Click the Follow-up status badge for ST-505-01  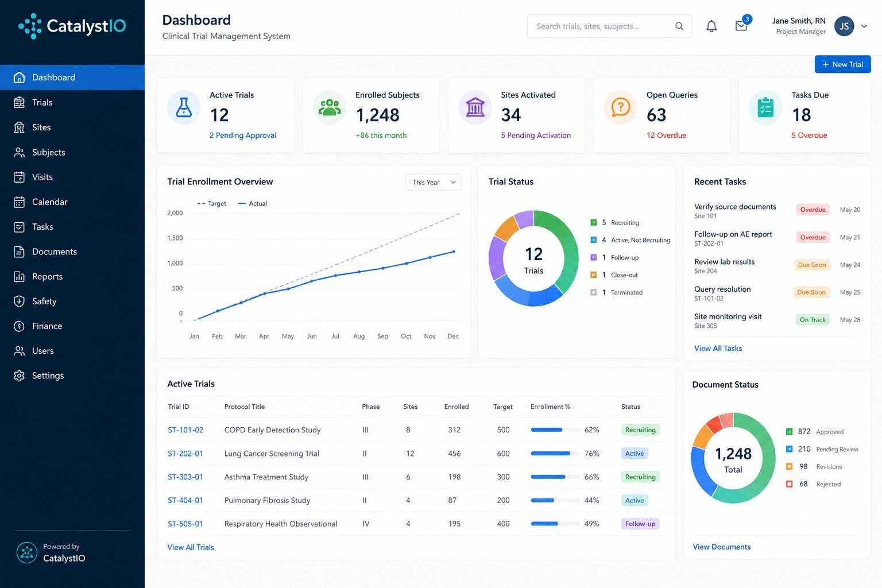click(x=640, y=524)
